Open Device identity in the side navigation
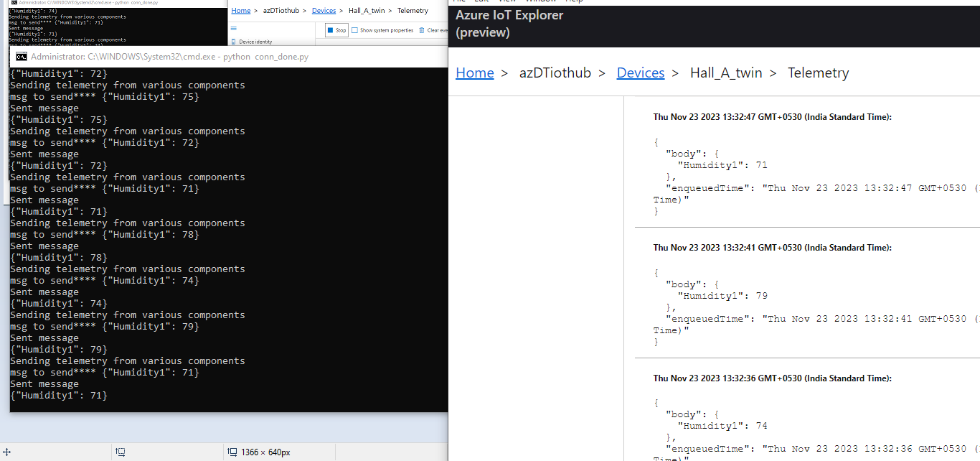This screenshot has width=980, height=461. pyautogui.click(x=255, y=42)
